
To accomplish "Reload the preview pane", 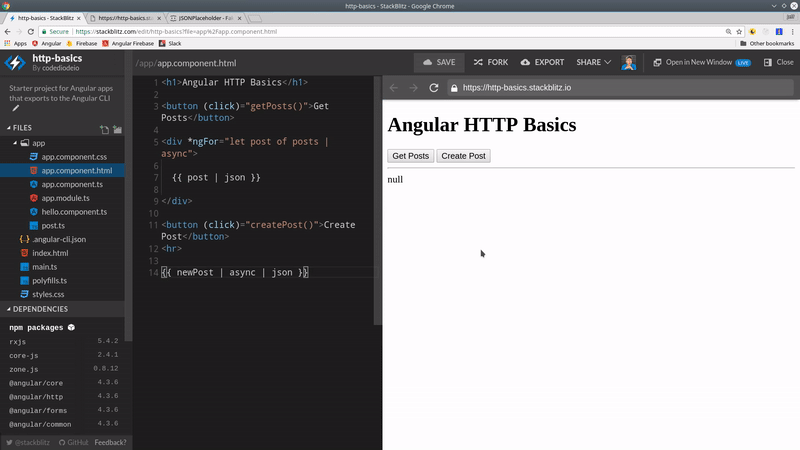I will coord(433,88).
